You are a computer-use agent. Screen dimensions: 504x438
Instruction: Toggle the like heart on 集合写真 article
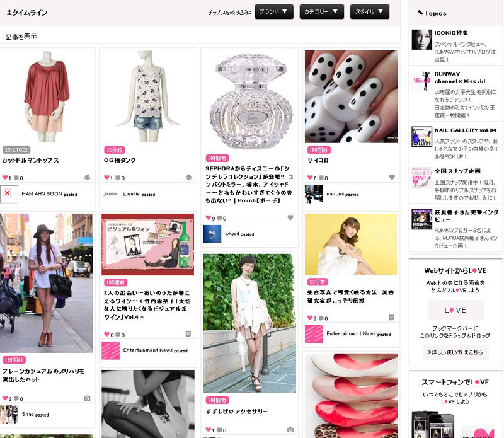[x=310, y=318]
